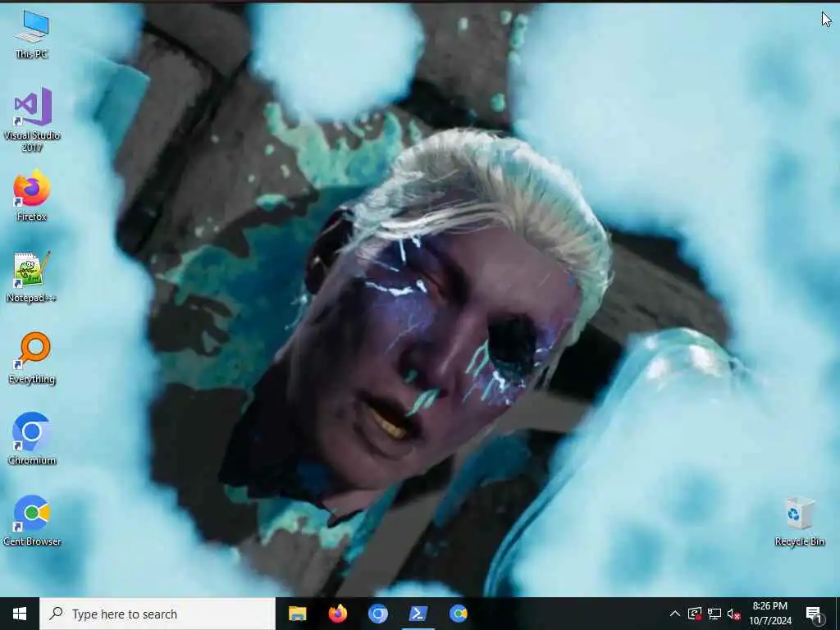Open the clock showing 8:26 PM
The height and width of the screenshot is (630, 840).
tap(769, 614)
